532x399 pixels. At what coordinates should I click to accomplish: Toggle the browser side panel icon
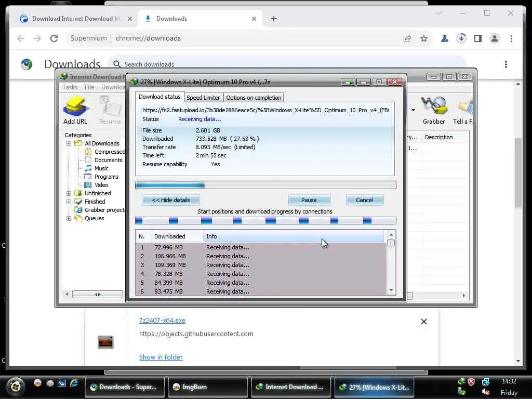478,38
